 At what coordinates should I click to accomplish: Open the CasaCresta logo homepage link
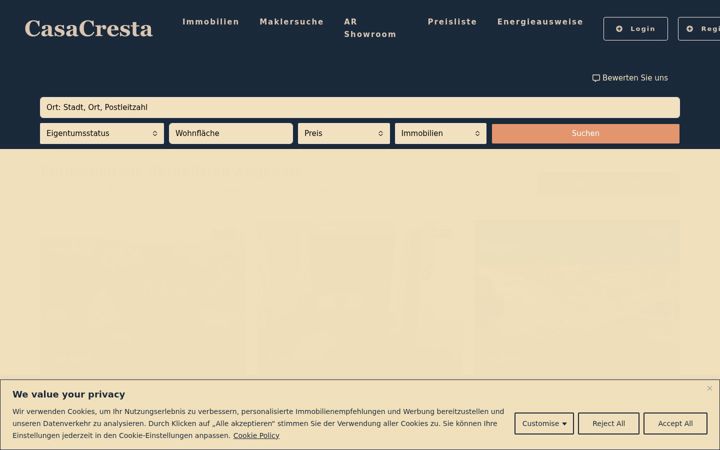88,28
